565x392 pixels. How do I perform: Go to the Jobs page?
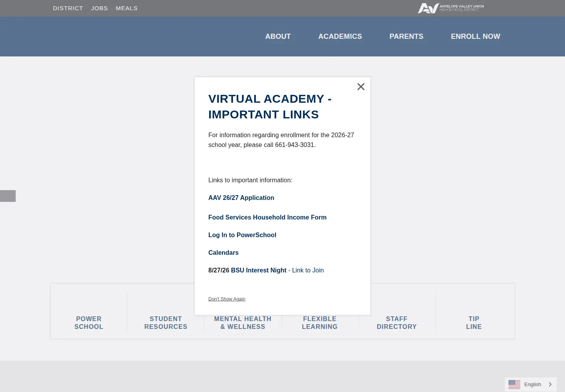[x=99, y=8]
